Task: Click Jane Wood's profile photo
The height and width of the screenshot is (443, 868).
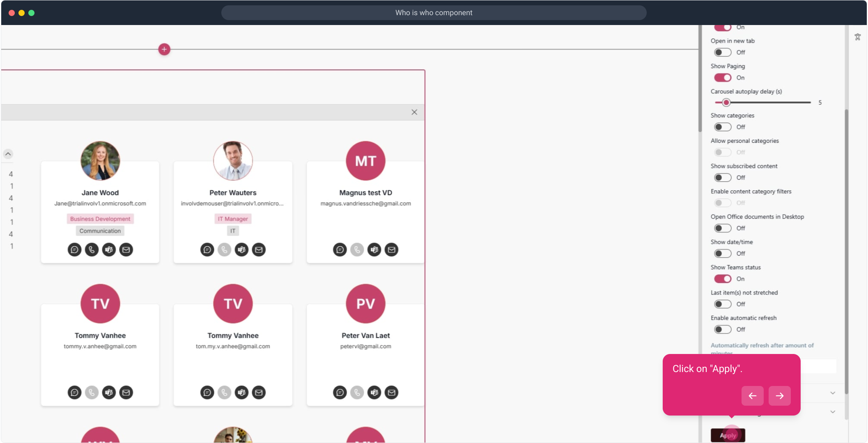Action: (100, 161)
